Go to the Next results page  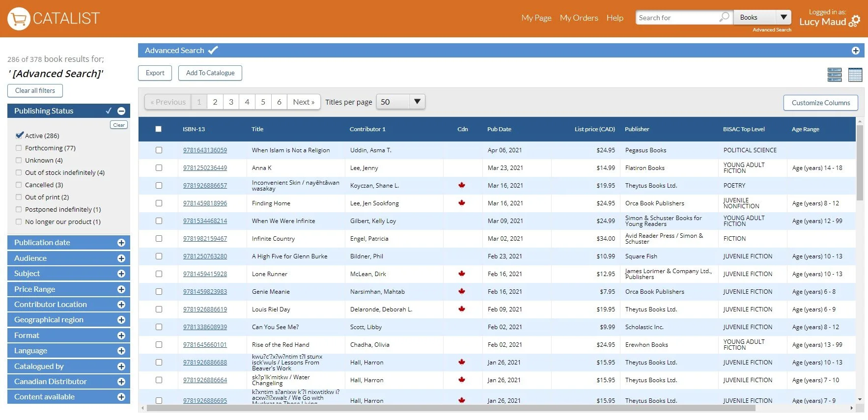(304, 102)
